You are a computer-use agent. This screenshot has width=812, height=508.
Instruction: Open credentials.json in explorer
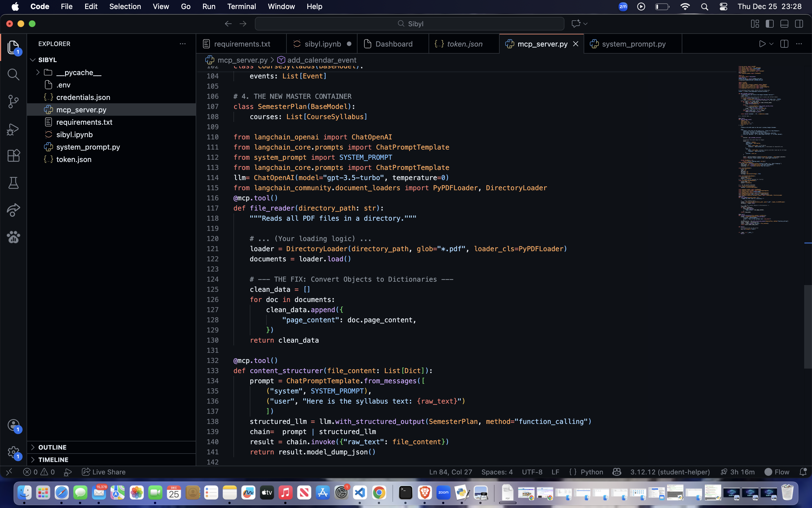tap(111, 97)
